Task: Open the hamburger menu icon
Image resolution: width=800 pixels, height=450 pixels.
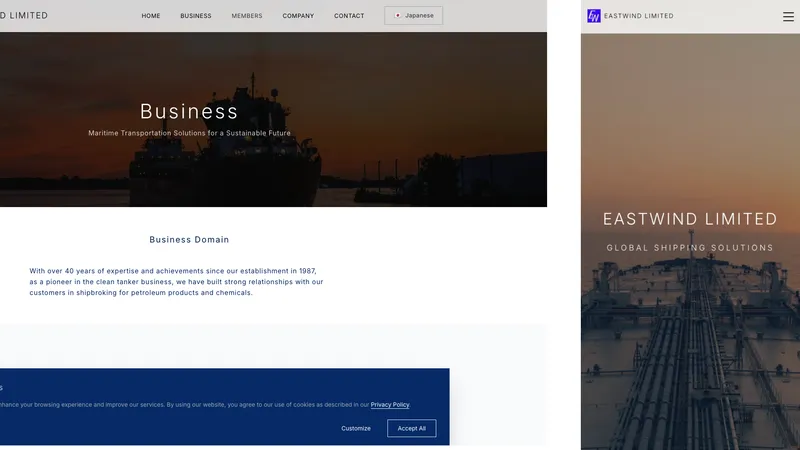Action: pyautogui.click(x=788, y=16)
